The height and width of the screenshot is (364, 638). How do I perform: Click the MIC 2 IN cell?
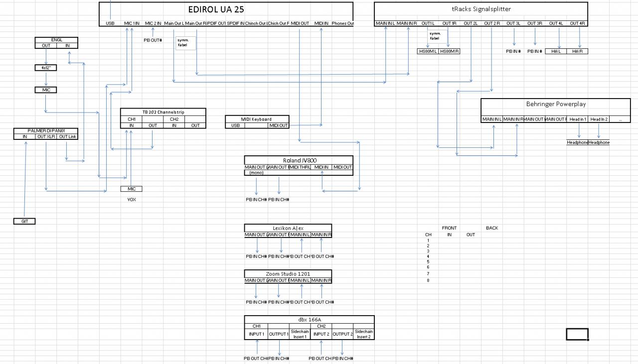pos(153,23)
